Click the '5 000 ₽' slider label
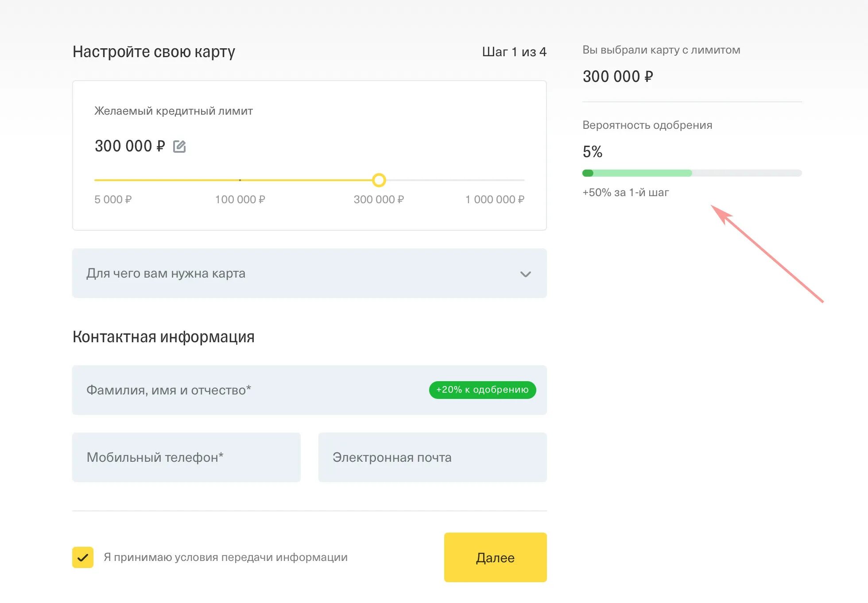Viewport: 868px width, 603px height. (x=113, y=200)
